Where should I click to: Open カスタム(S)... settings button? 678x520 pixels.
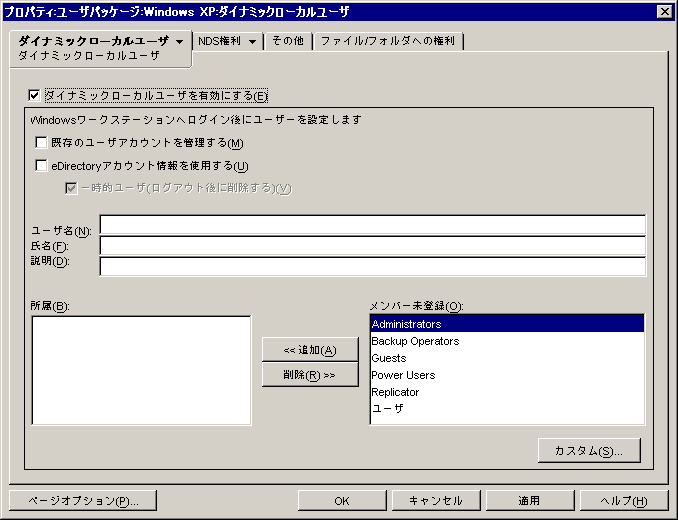point(589,450)
